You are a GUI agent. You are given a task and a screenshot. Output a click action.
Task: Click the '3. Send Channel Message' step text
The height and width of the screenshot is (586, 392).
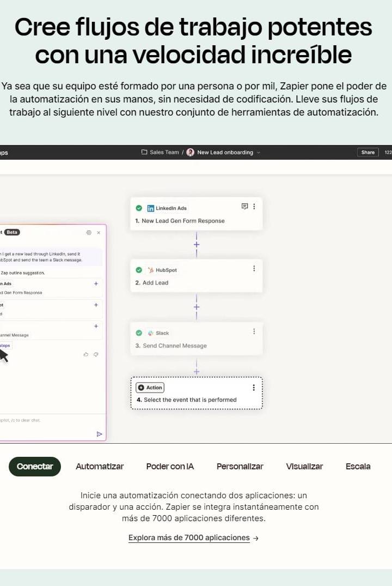click(171, 346)
